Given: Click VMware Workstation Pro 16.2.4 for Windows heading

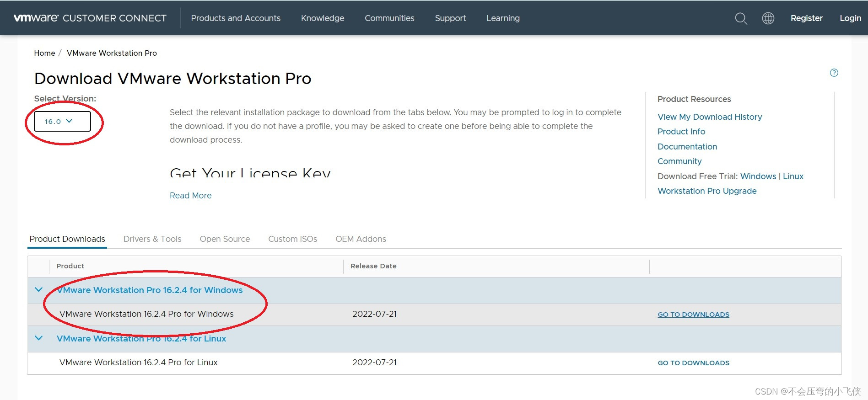Looking at the screenshot, I should (x=150, y=290).
